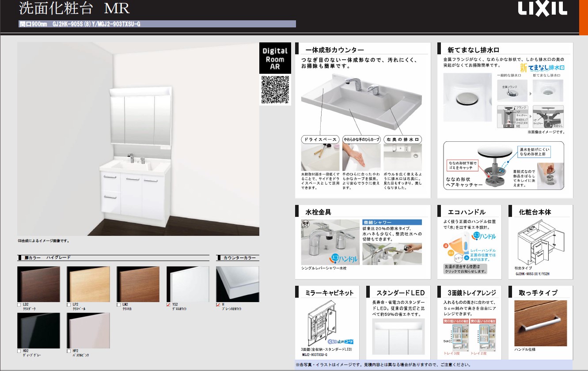Viewport: 588px width, 371px height.
Task: Open the 右奥の排水口 photo
Action: (x=402, y=157)
